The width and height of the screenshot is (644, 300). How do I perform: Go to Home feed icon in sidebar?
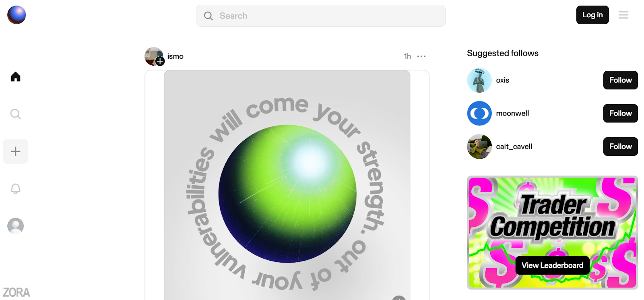point(16,77)
